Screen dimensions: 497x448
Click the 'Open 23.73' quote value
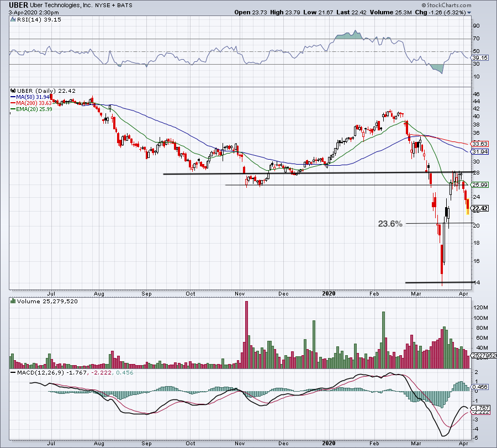251,12
